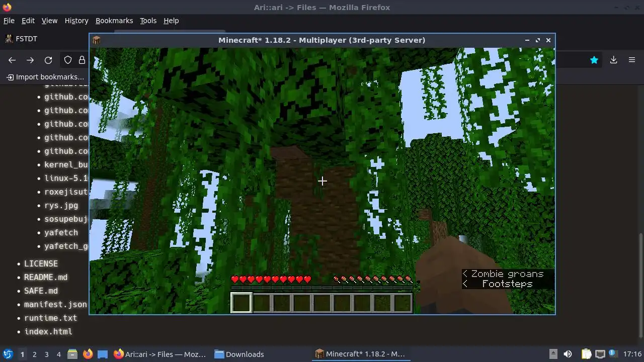Open the Help menu in Firefox

(171, 21)
